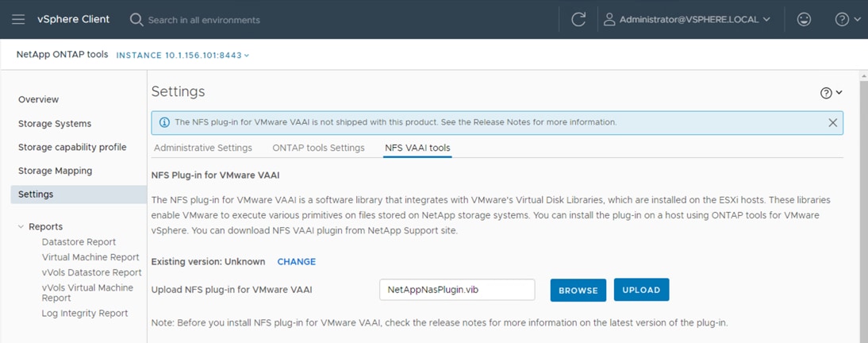Open the smiley feedback icon
868x343 pixels.
click(804, 19)
